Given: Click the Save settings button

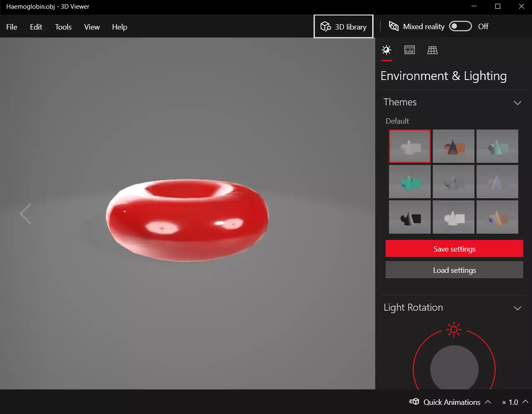Looking at the screenshot, I should (x=454, y=249).
